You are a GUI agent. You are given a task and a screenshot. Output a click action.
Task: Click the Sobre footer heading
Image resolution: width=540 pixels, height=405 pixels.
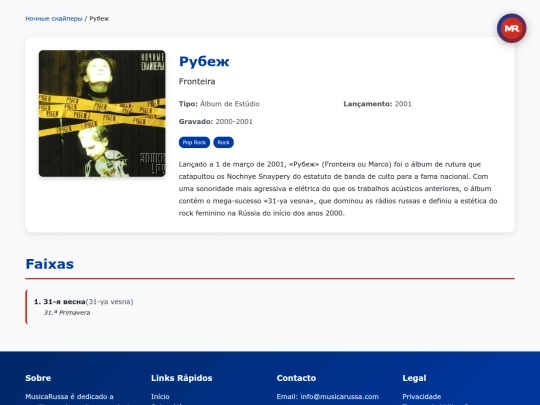coord(38,378)
